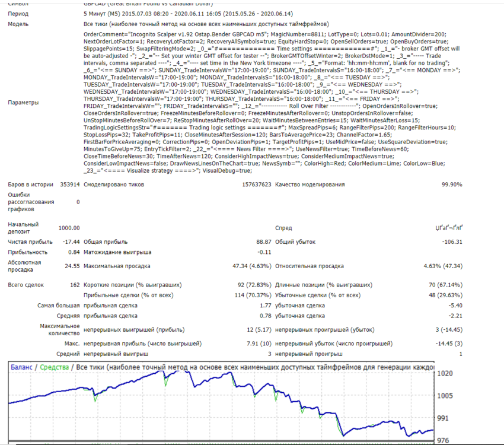Click 'Относительная просадка' label
The width and height of the screenshot is (504, 445).
[x=309, y=266]
